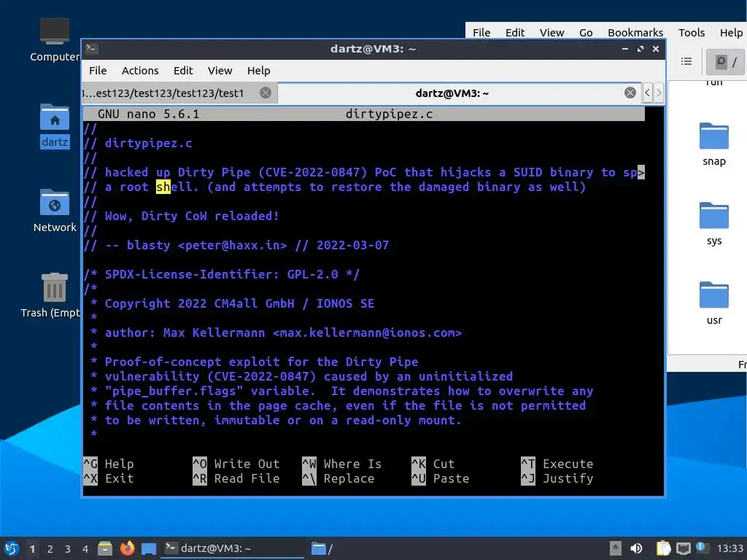Switch to workspace 2

[x=50, y=549]
